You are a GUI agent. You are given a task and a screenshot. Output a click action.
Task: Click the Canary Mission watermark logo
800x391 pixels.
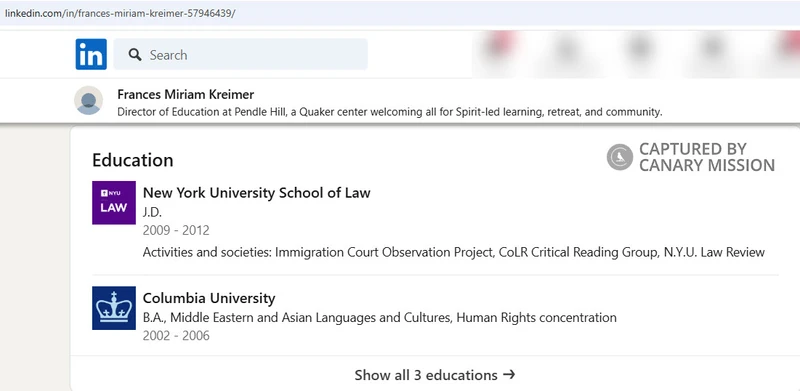620,157
